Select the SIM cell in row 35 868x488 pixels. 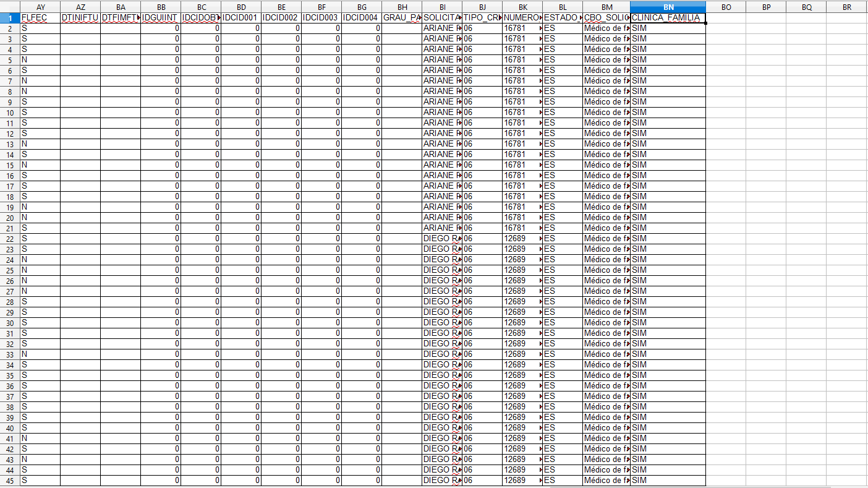pyautogui.click(x=668, y=375)
